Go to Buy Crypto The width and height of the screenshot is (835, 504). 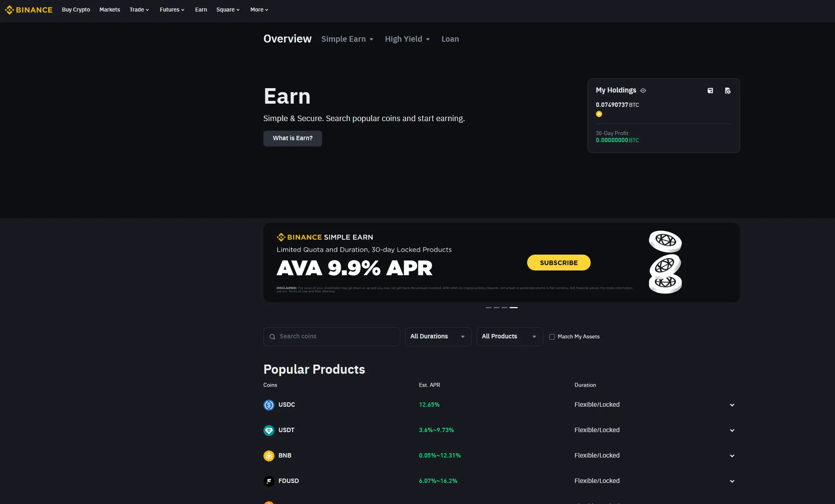tap(76, 10)
